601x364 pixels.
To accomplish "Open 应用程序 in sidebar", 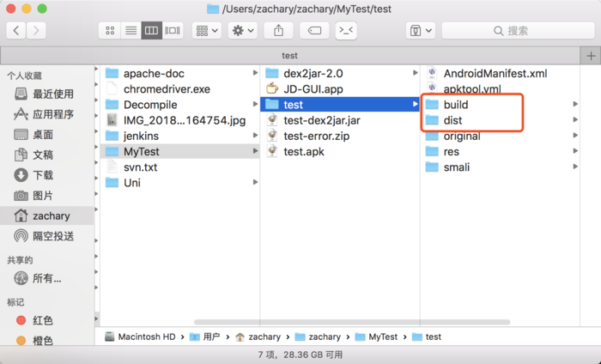I will [x=46, y=114].
